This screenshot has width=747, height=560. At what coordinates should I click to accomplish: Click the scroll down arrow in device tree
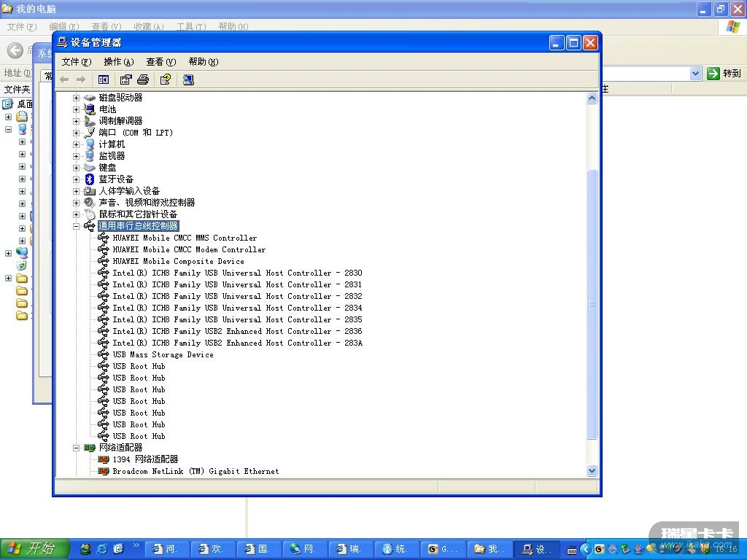tap(592, 470)
